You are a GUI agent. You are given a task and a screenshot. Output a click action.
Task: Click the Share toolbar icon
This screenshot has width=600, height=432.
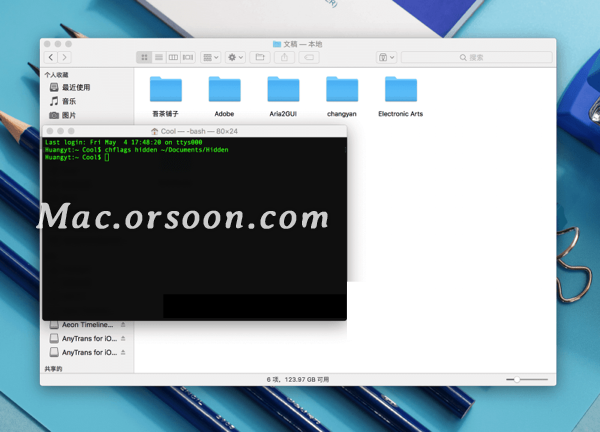pos(284,57)
